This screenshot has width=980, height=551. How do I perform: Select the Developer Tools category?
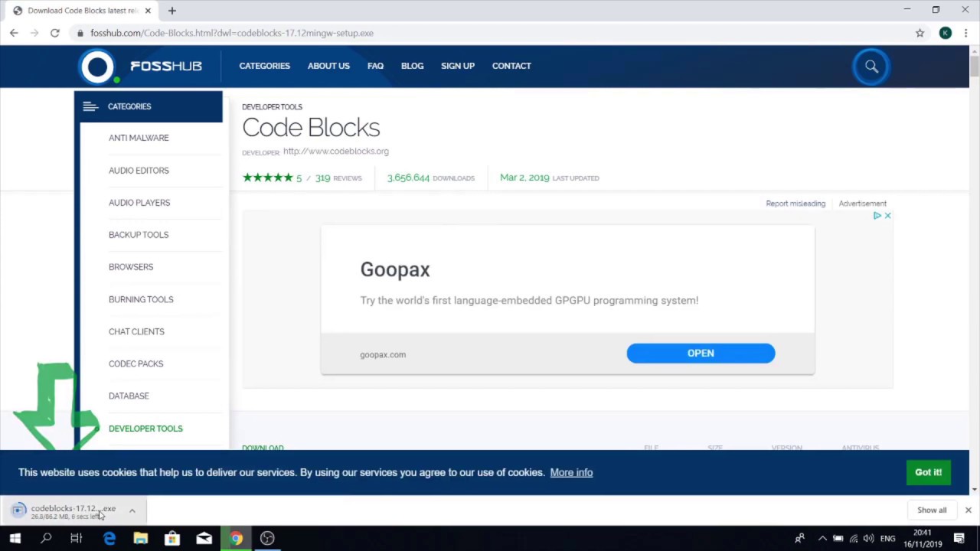pyautogui.click(x=145, y=429)
